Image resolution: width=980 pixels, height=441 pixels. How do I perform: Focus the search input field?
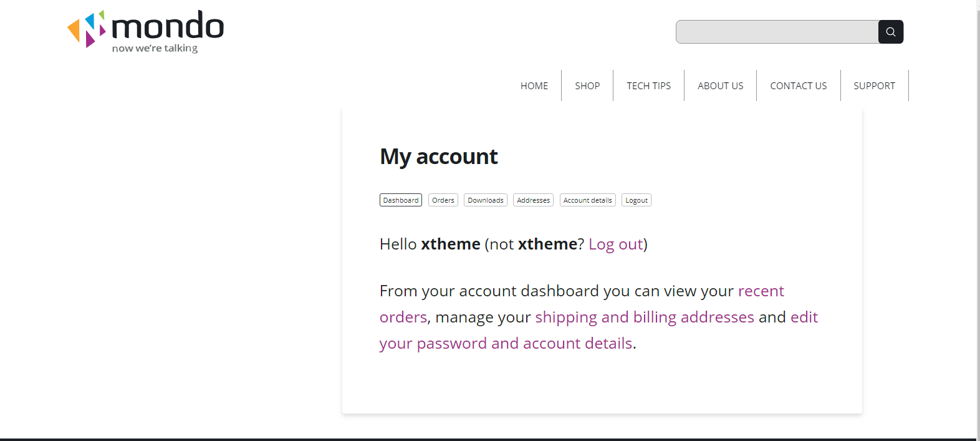pos(777,32)
